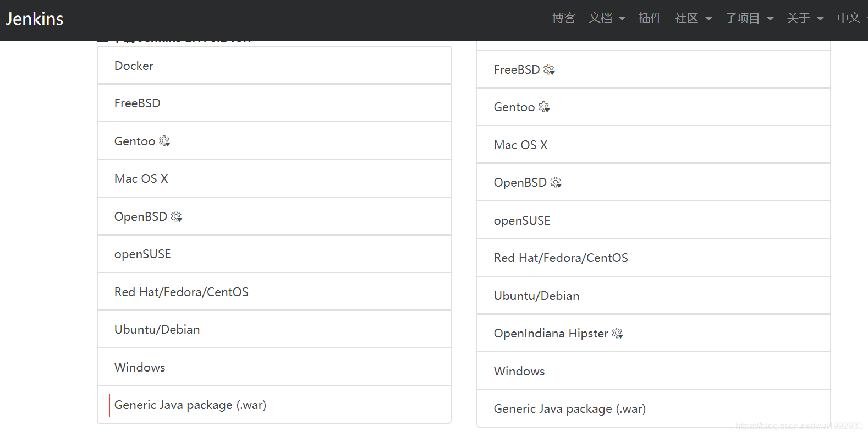This screenshot has width=868, height=436.
Task: Select OpenIndiana Hipster in the right list
Action: [x=653, y=334]
